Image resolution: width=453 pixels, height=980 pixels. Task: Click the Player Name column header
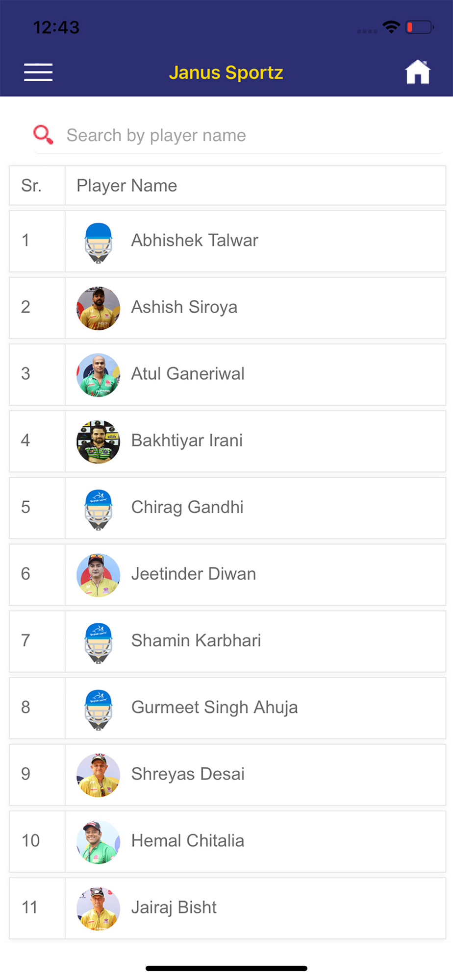pos(126,186)
